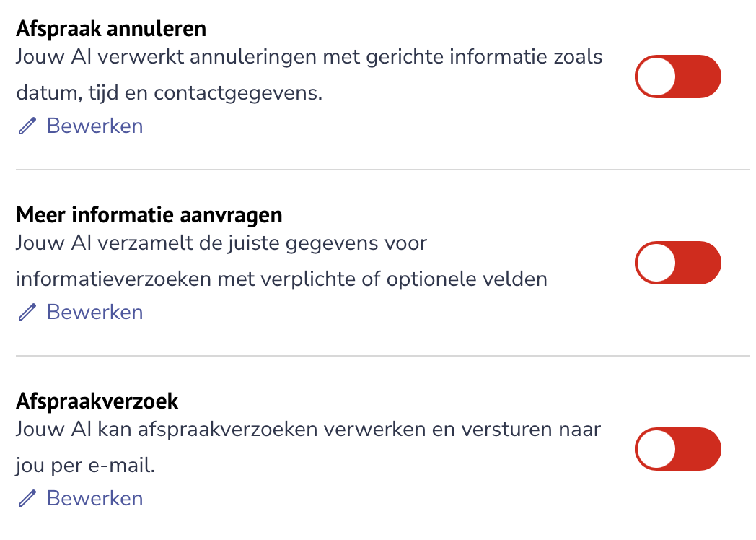Click the white knob on Afspraakverzoek switch
This screenshot has width=756, height=540.
point(656,449)
